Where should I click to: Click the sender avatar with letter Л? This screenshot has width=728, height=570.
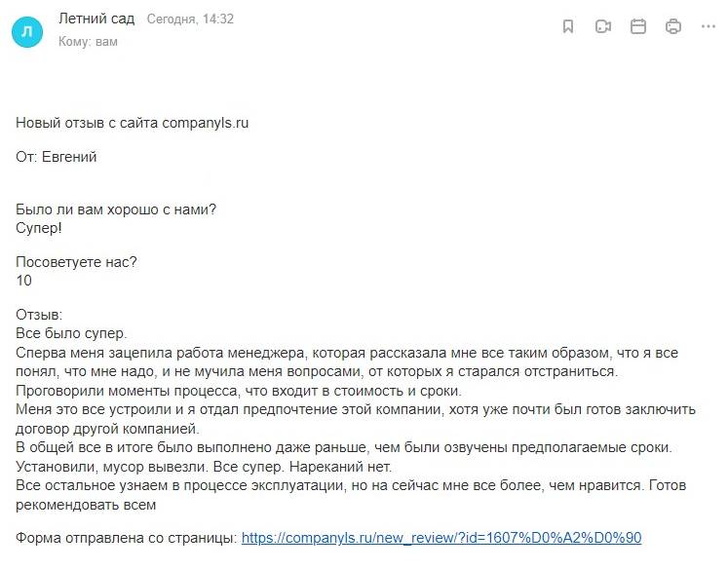pos(27,33)
